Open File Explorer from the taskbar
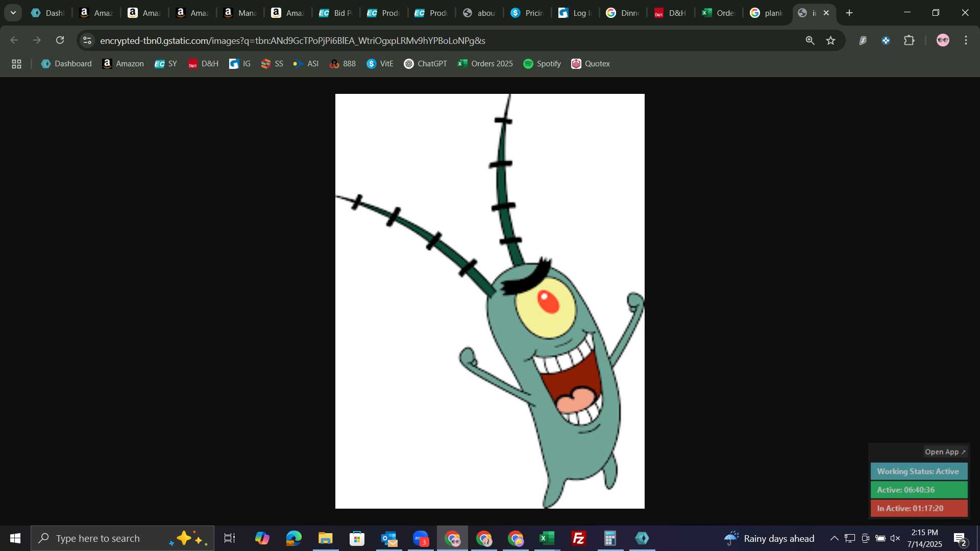This screenshot has height=551, width=980. click(x=326, y=538)
